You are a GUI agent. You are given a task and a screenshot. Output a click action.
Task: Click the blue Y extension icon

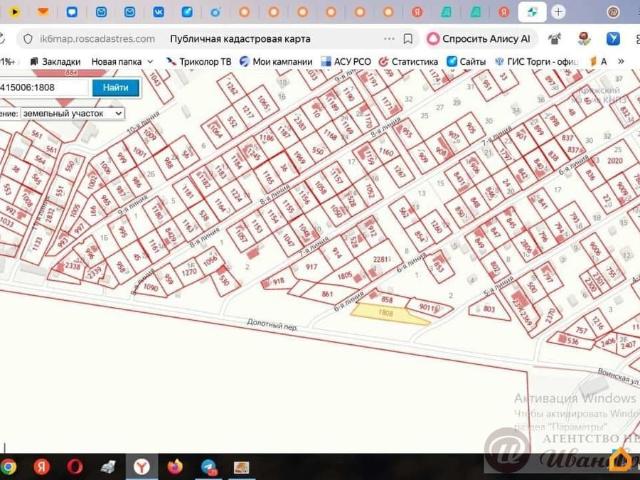[613, 39]
